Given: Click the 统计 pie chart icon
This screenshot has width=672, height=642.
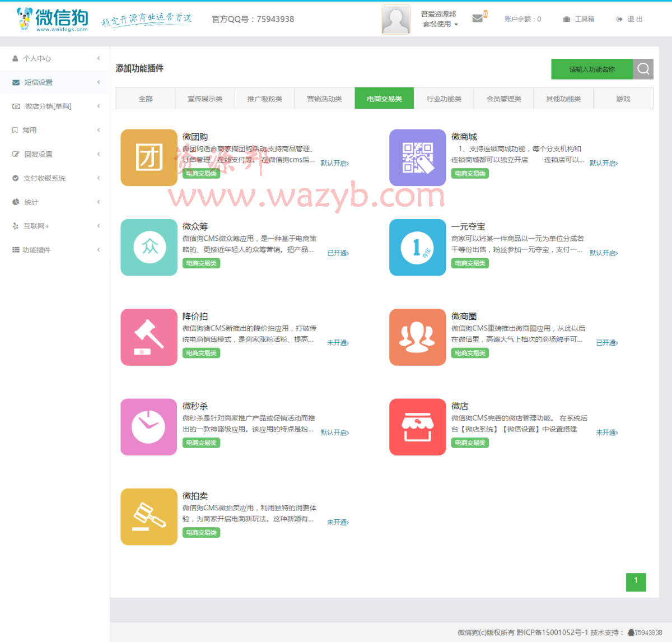Looking at the screenshot, I should pyautogui.click(x=16, y=202).
